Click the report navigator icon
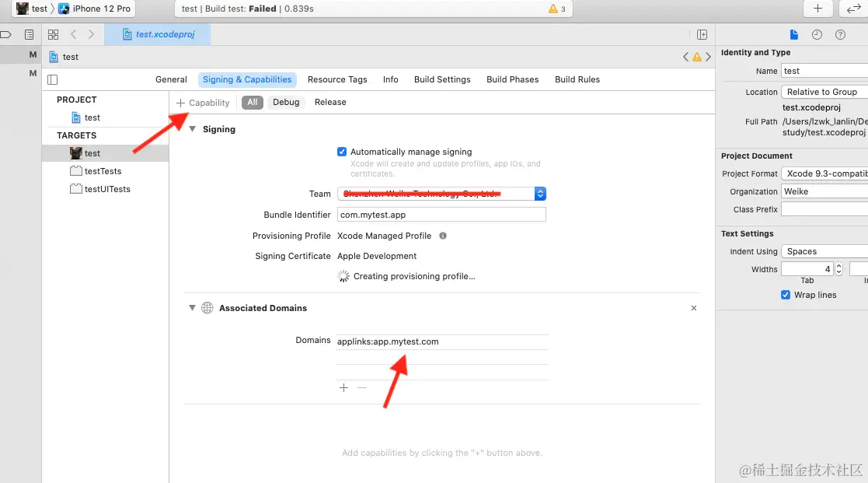 (30, 34)
